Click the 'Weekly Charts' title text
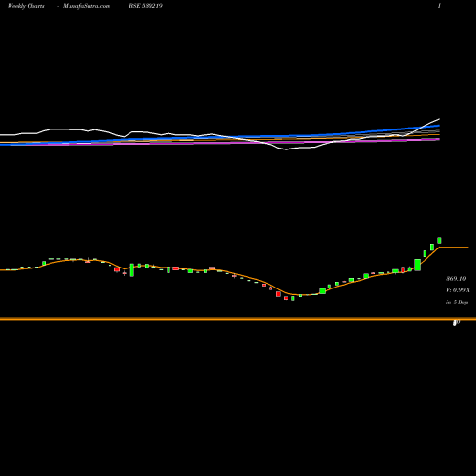Image resolution: width=476 pixels, height=476 pixels. click(x=26, y=6)
